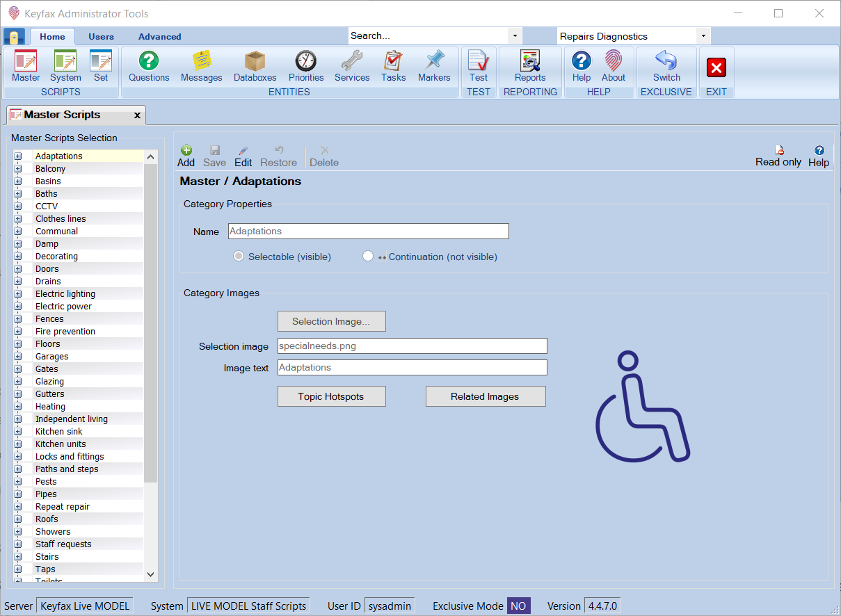Open Master scripts from the ribbon
841x616 pixels.
26,66
